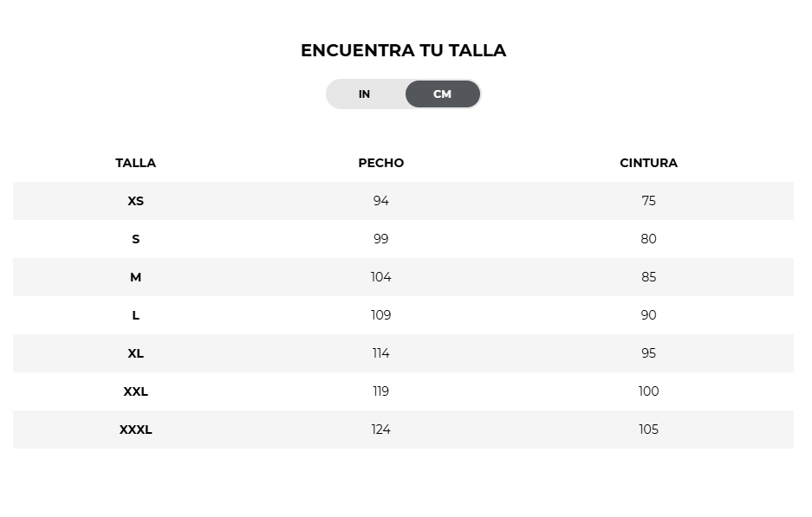The height and width of the screenshot is (517, 812).
Task: Select the S size row label
Action: click(x=136, y=239)
